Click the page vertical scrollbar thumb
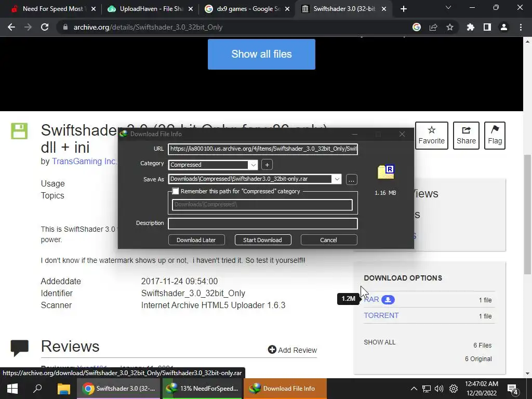Screen dimensions: 532x399 pyautogui.click(x=527, y=214)
